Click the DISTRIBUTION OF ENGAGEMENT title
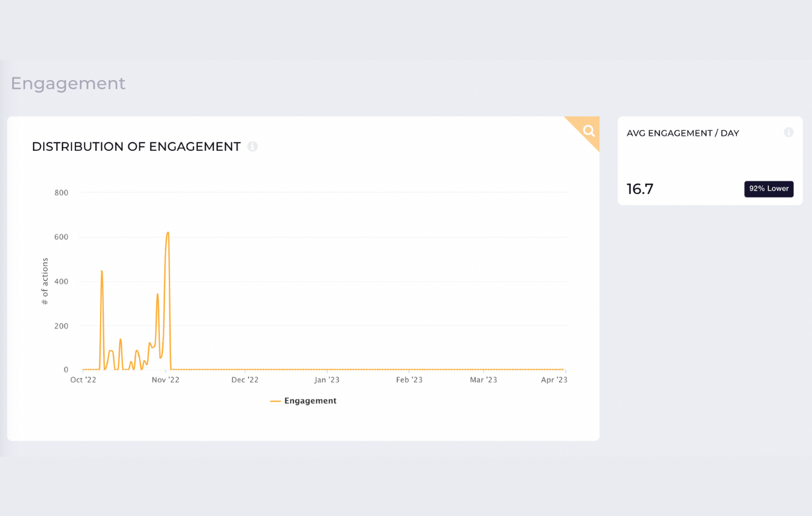The width and height of the screenshot is (812, 516). point(136,146)
